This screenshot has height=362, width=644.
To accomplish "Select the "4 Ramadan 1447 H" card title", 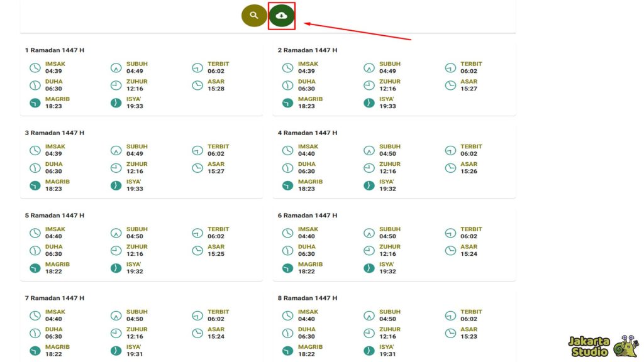I will [308, 133].
